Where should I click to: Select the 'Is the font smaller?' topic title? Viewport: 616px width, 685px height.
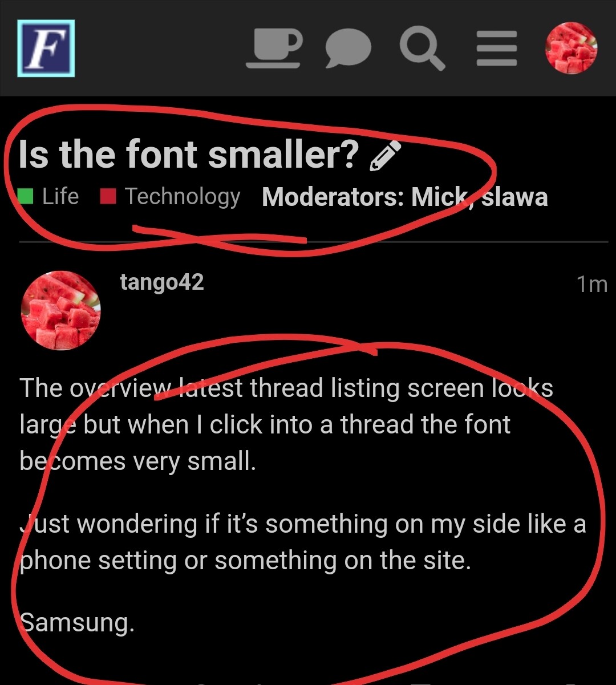click(189, 155)
